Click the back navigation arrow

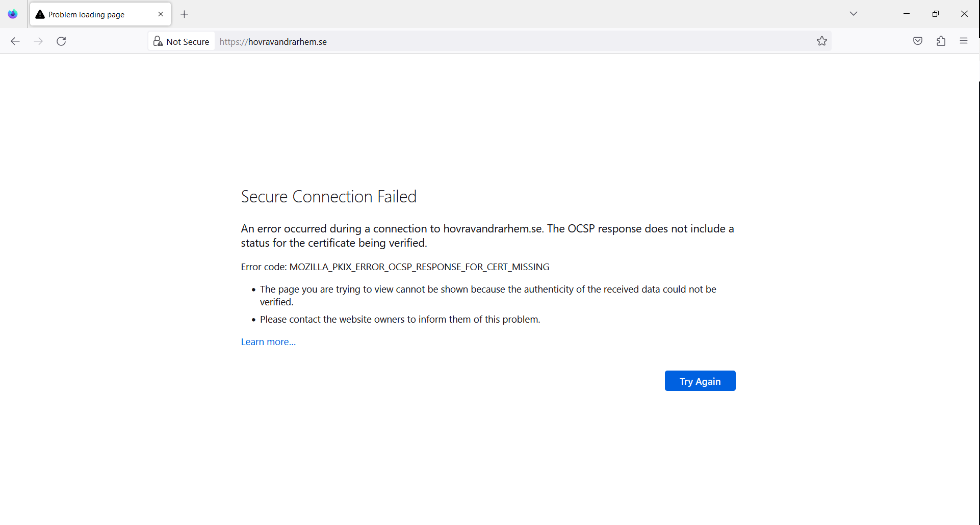tap(15, 41)
